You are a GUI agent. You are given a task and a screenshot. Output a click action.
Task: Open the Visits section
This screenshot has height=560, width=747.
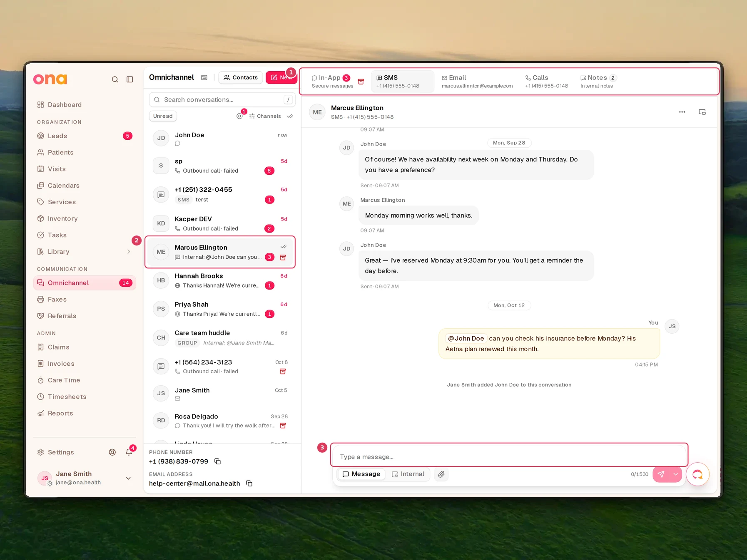pyautogui.click(x=85, y=169)
